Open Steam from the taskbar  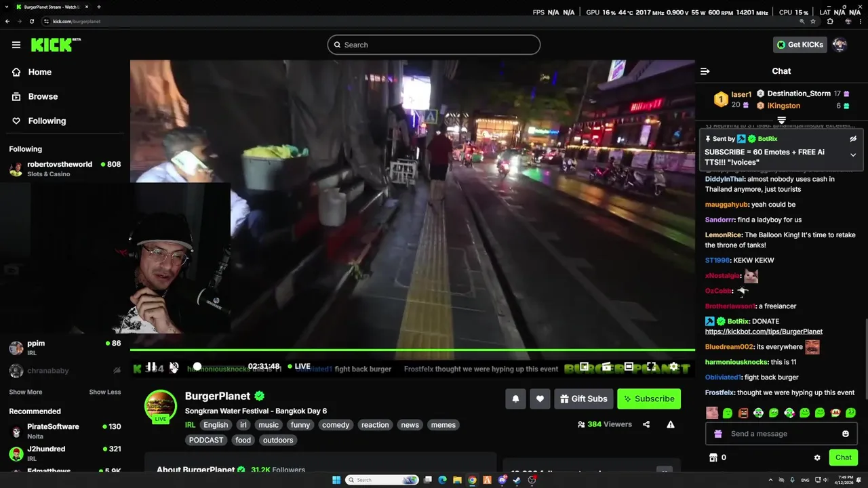(517, 480)
